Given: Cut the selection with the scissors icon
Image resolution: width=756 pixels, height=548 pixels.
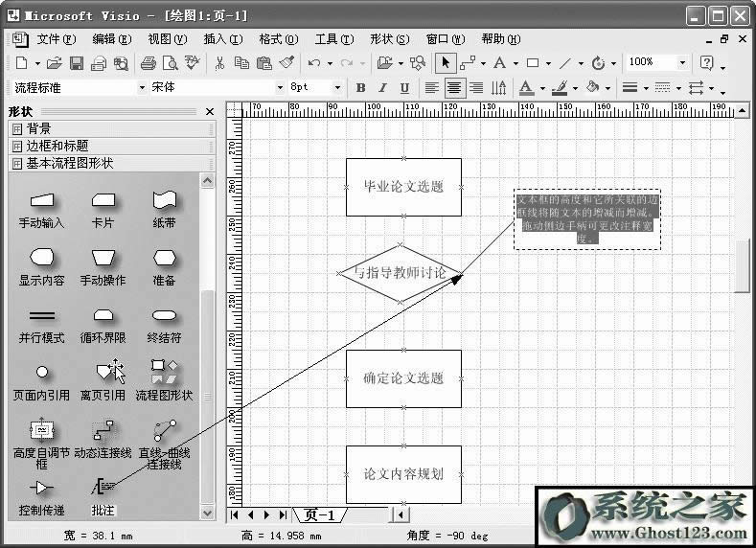Looking at the screenshot, I should [219, 62].
